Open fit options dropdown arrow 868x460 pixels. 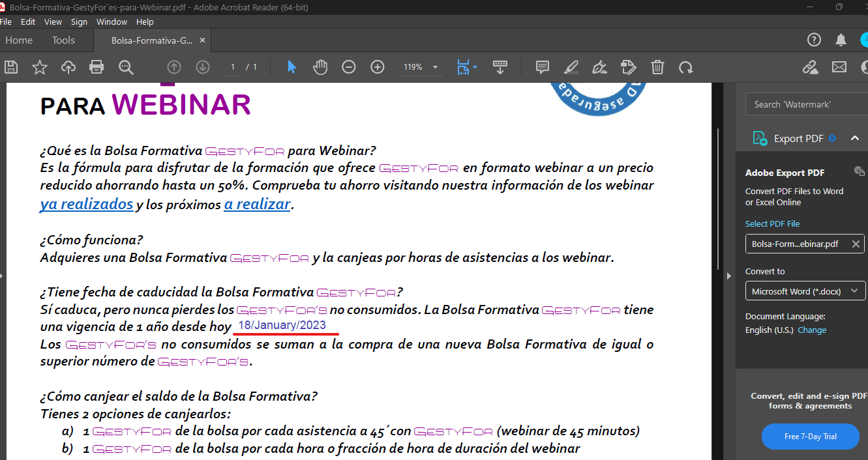[x=475, y=67]
